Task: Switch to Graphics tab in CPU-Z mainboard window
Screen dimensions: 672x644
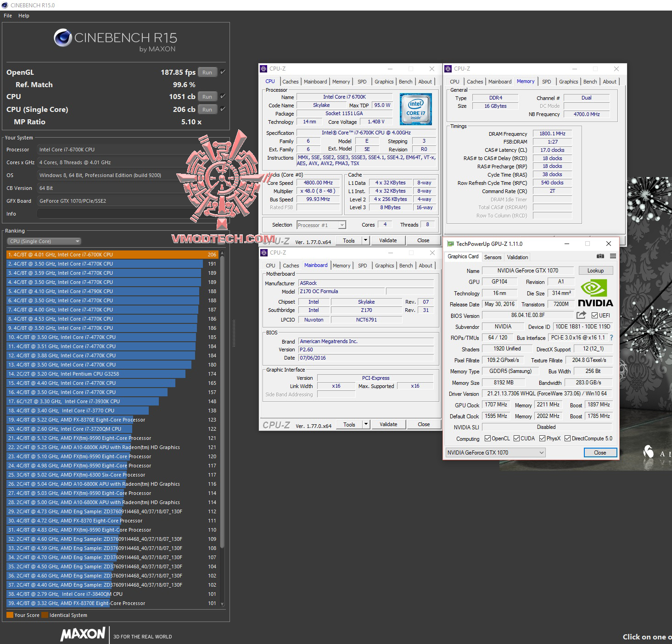Action: click(x=384, y=266)
